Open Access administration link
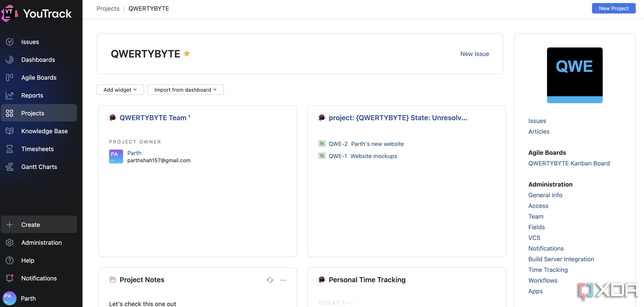This screenshot has height=307, width=644. click(x=538, y=206)
